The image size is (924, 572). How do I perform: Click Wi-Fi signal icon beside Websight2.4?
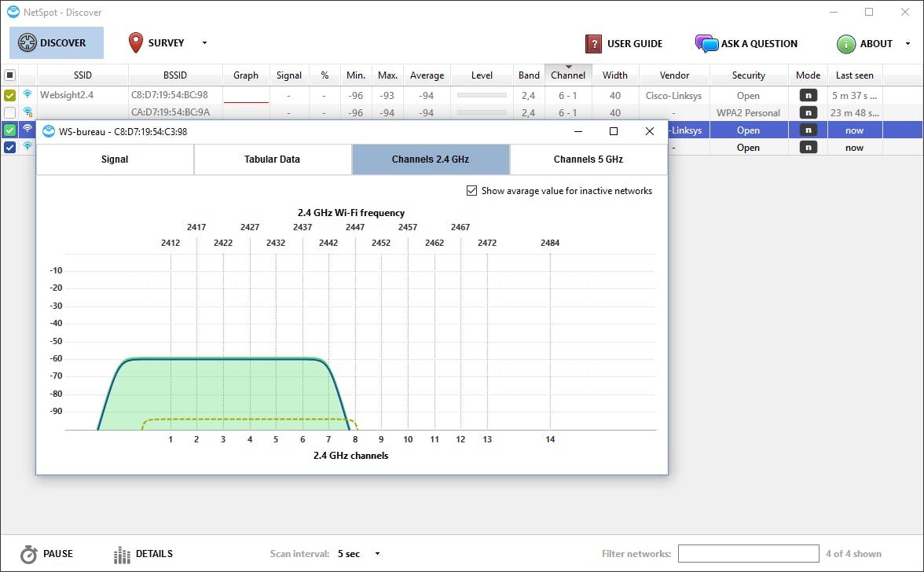27,95
